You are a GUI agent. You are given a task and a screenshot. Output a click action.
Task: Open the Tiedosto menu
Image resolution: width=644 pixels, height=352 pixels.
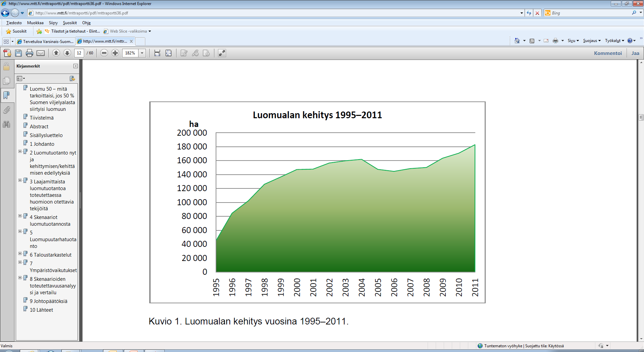[14, 23]
